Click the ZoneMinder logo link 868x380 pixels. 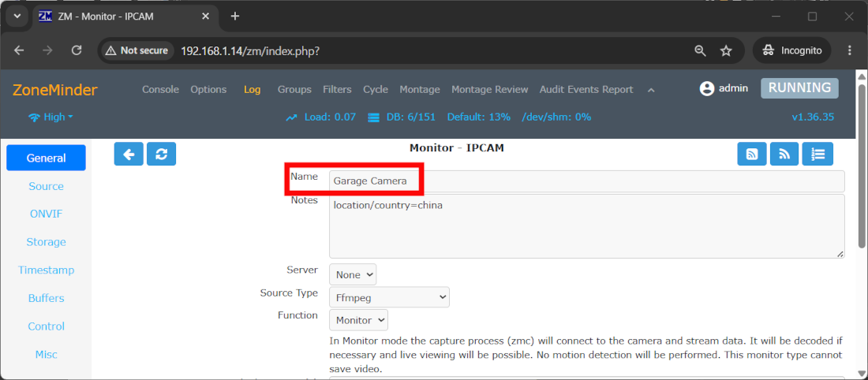pyautogui.click(x=54, y=90)
